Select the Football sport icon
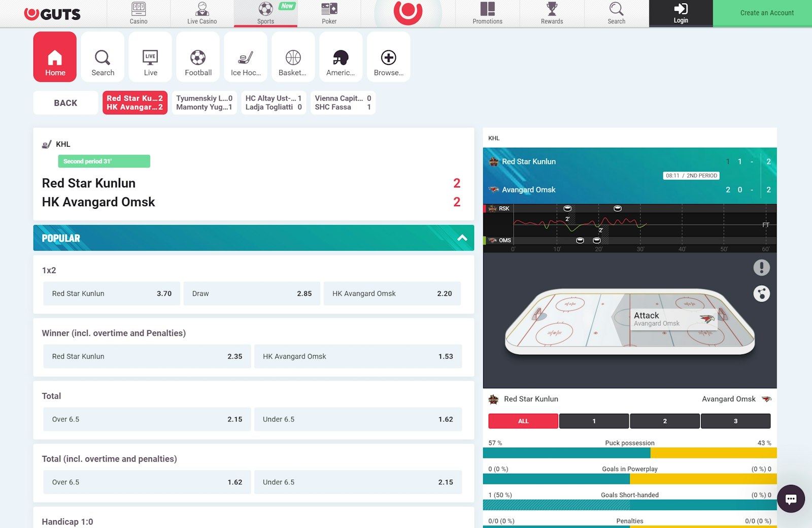812x528 pixels. 198,57
